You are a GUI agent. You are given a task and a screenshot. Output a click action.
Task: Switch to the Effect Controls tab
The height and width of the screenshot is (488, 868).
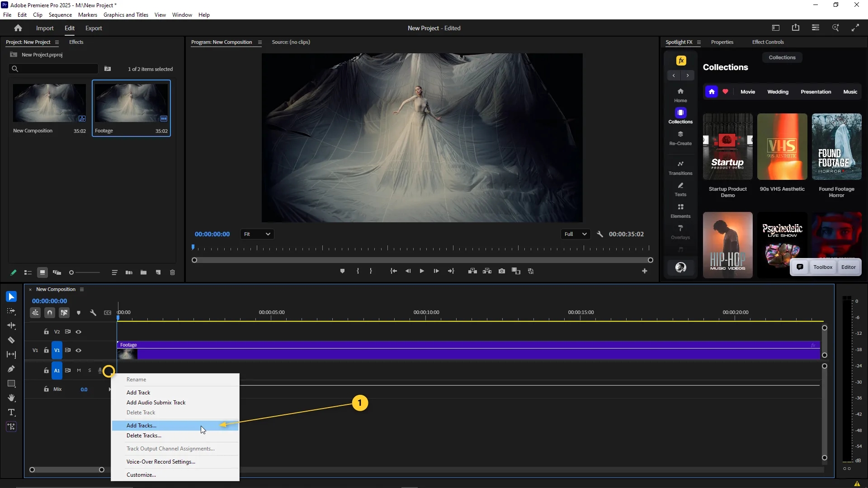(x=768, y=42)
